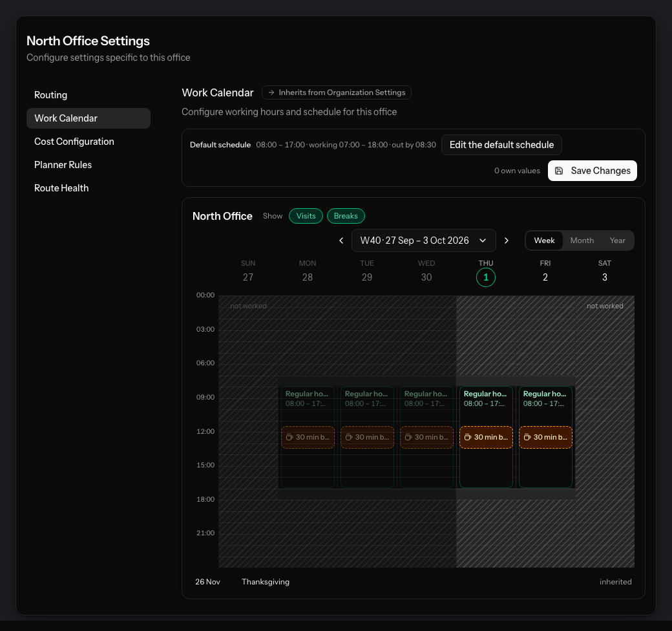This screenshot has height=631, width=672.
Task: Select Tuesday 29 day header
Action: pyautogui.click(x=367, y=272)
